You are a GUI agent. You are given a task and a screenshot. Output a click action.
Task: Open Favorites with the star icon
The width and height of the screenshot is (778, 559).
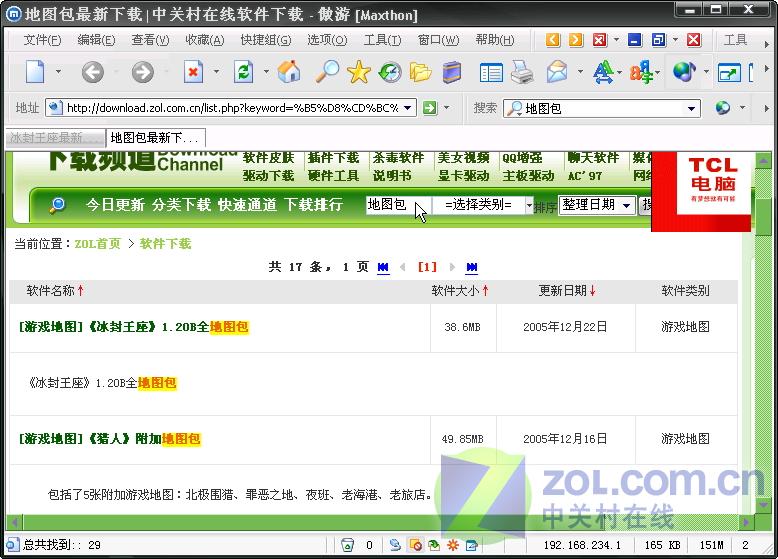(359, 72)
